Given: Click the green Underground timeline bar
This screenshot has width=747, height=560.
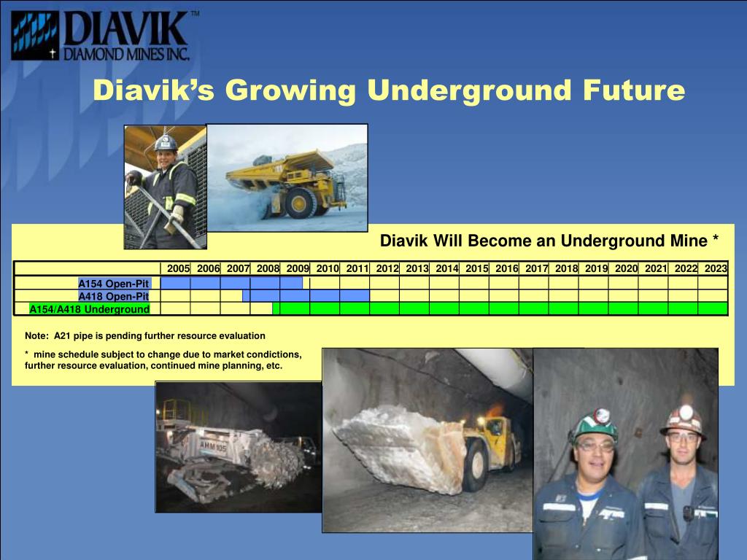Looking at the screenshot, I should [500, 308].
